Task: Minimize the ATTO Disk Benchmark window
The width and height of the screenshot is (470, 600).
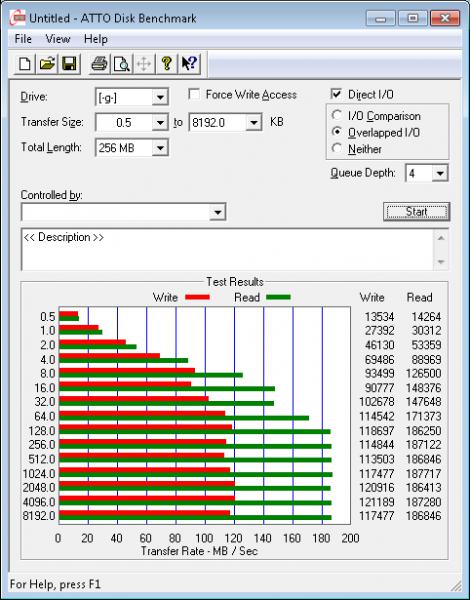Action: tap(380, 18)
